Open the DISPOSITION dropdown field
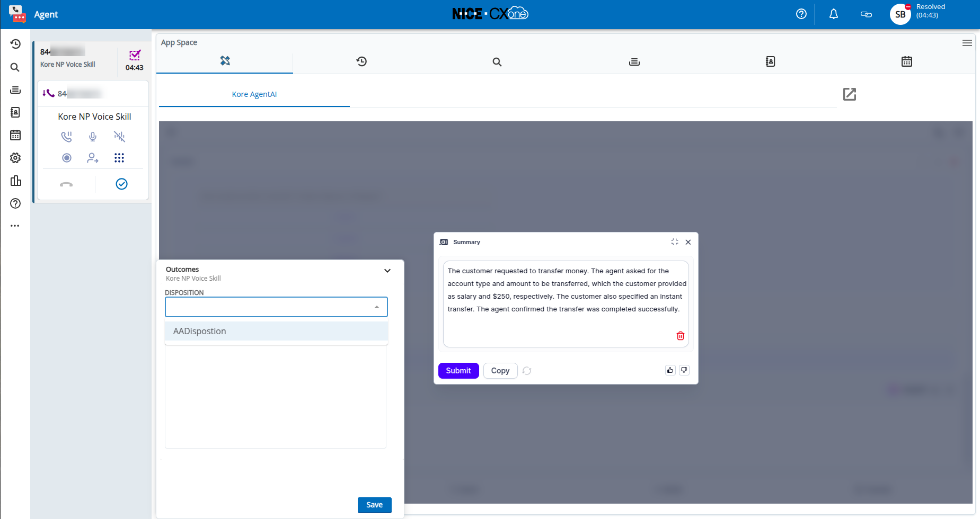The height and width of the screenshot is (519, 980). coord(276,307)
